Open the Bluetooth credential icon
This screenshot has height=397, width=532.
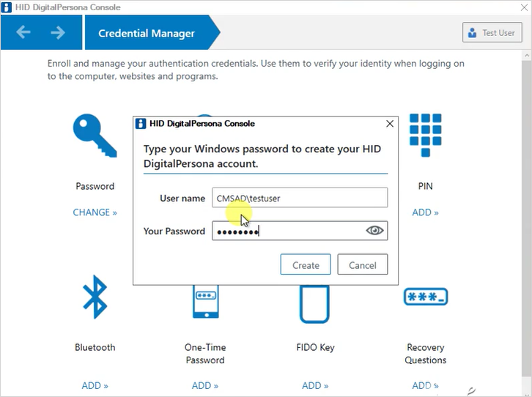pos(95,297)
